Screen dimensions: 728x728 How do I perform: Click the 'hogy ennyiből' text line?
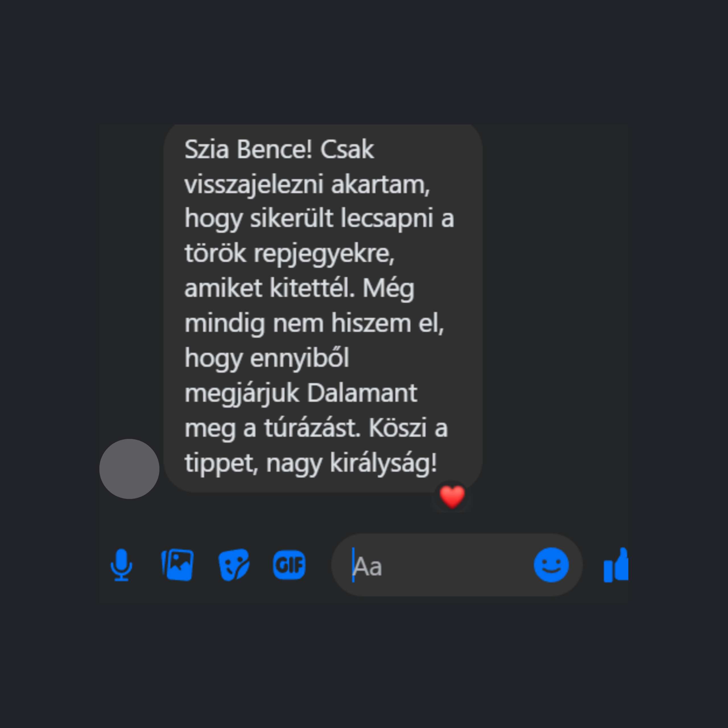(267, 358)
